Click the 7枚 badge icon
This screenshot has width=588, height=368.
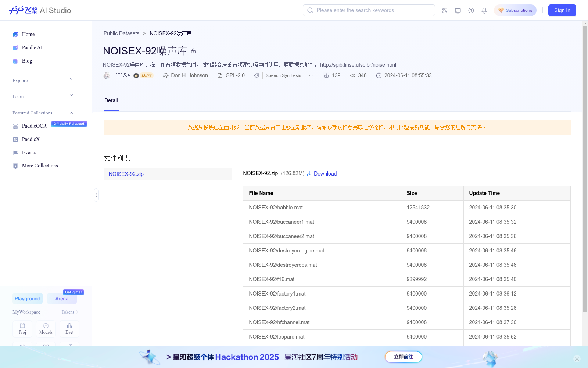pos(147,75)
